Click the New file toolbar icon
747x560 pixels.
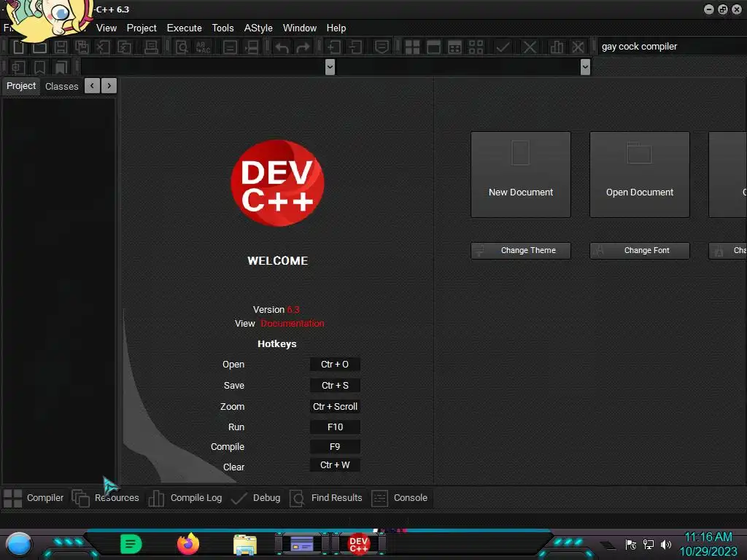tap(18, 47)
